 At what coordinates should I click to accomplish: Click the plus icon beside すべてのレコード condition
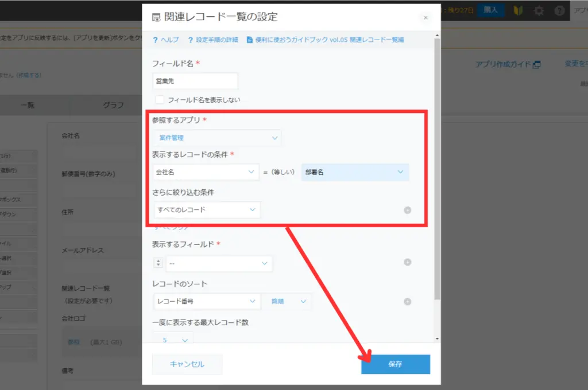coord(408,210)
